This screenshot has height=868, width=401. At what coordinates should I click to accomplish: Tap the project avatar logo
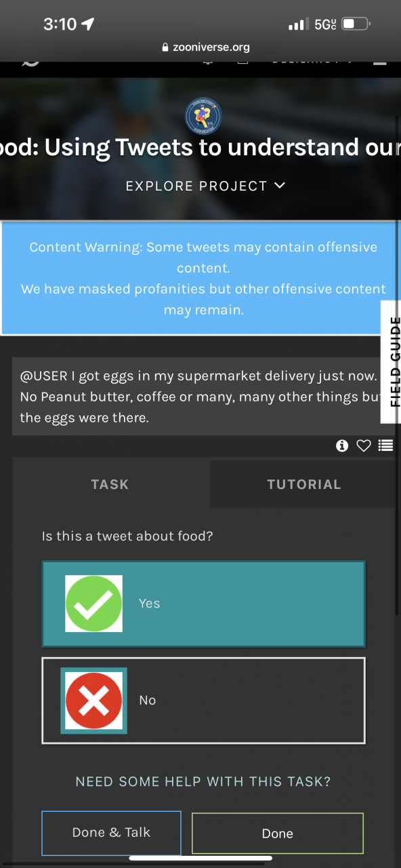(203, 117)
